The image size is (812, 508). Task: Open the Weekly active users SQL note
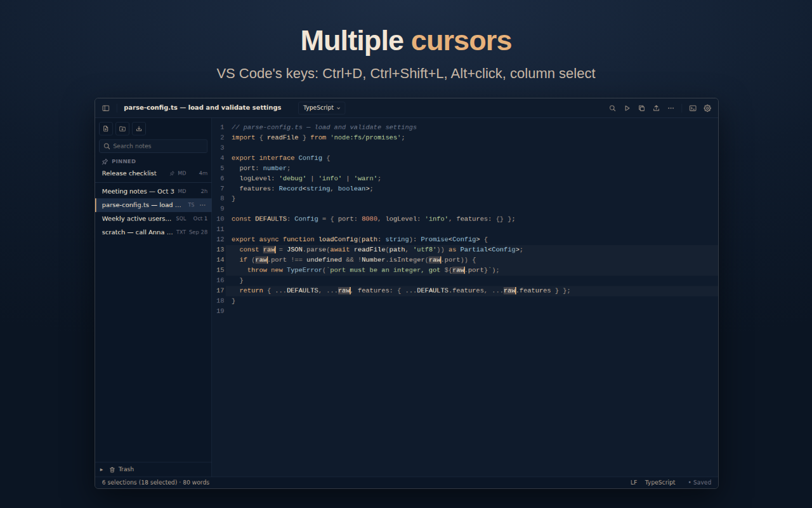[x=154, y=218]
